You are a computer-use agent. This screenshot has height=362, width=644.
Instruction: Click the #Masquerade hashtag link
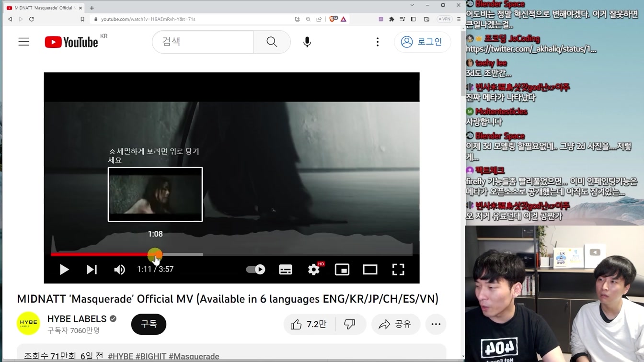pyautogui.click(x=194, y=356)
